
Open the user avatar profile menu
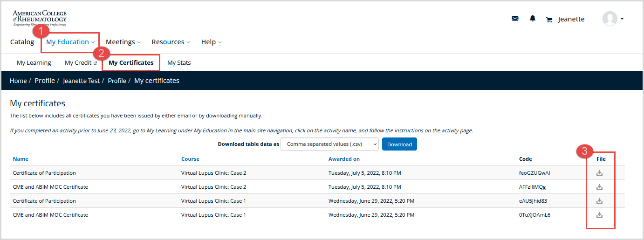coord(613,19)
